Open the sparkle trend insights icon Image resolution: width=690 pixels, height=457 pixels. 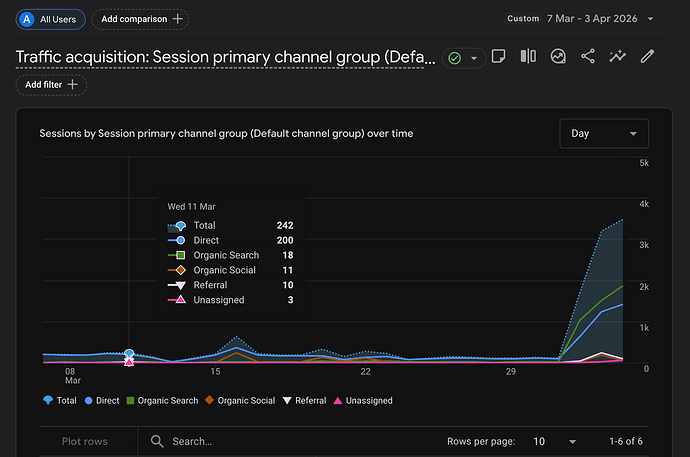617,56
